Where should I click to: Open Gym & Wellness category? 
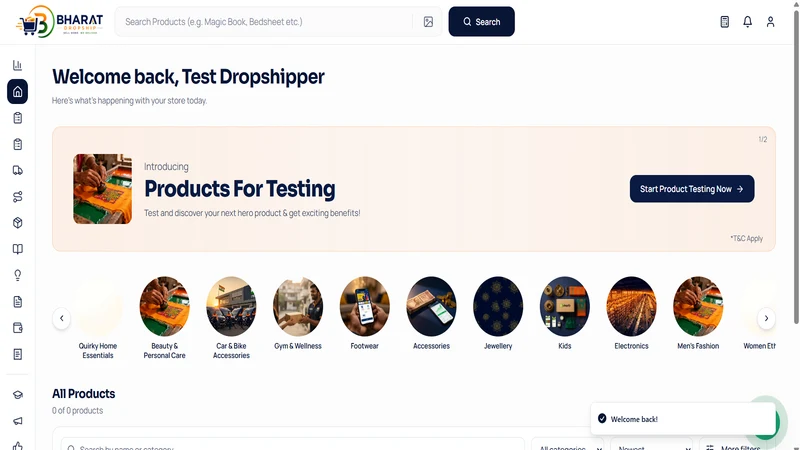coord(298,314)
